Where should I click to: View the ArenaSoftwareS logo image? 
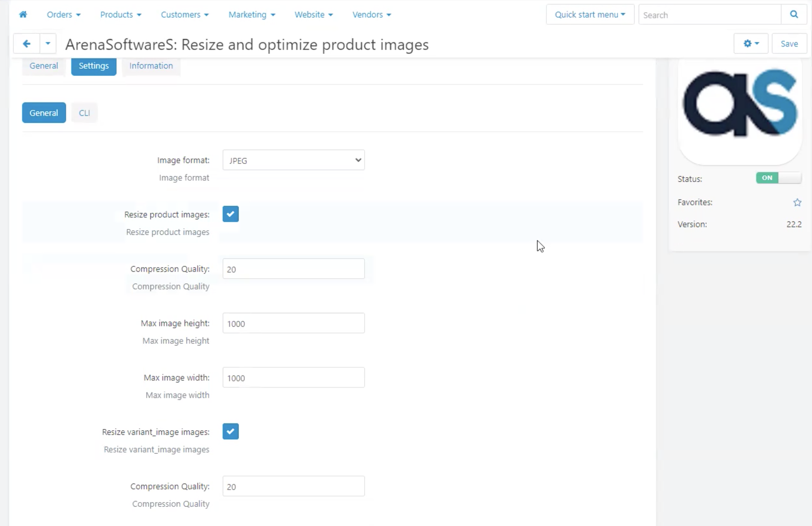[x=740, y=103]
